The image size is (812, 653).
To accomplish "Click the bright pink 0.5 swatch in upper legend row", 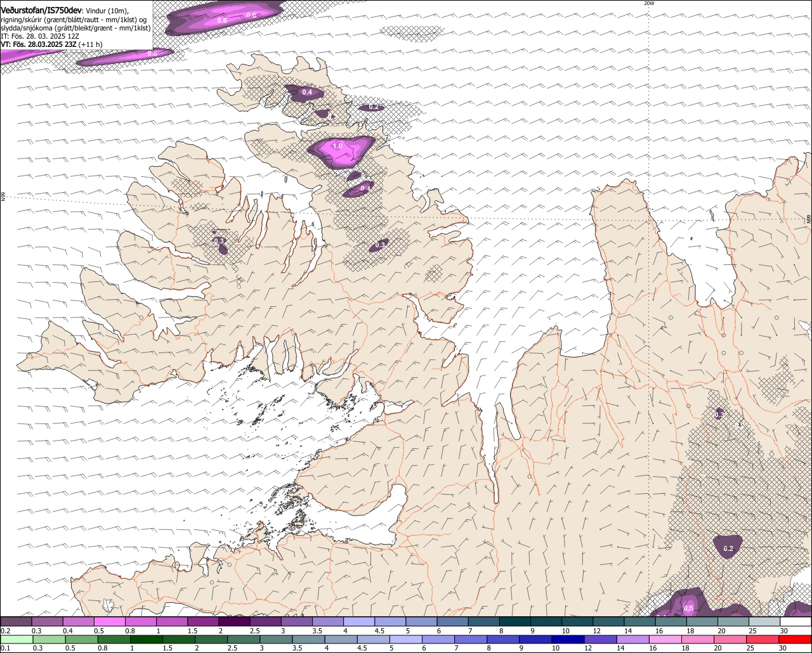I will click(x=109, y=622).
